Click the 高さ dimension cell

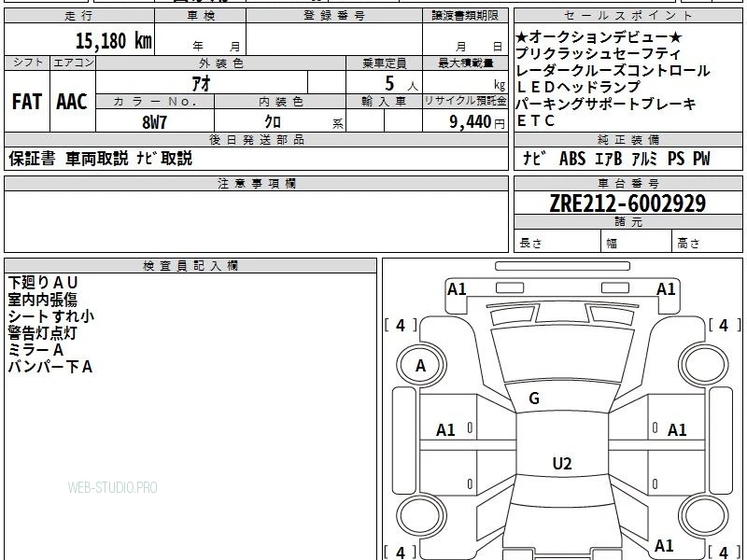coord(707,243)
